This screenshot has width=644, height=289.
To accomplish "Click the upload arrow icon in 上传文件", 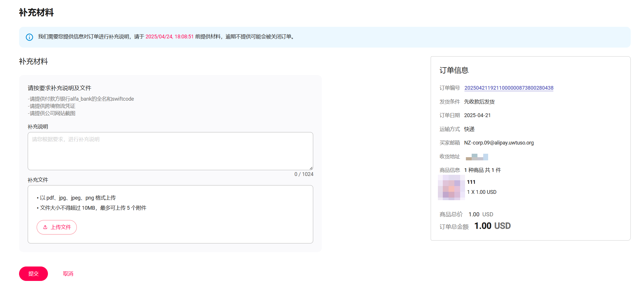I will [x=45, y=227].
